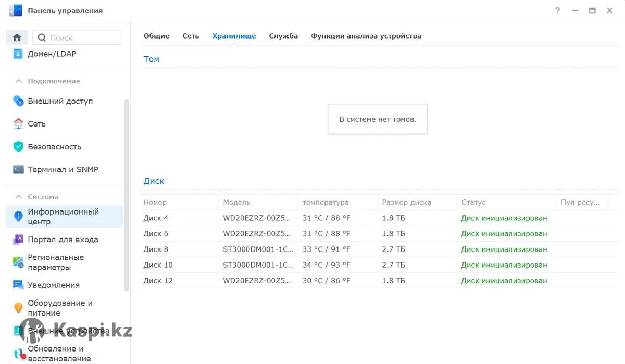Collapse the Подключение section
Viewport: 625px width, 364px height.
point(19,81)
